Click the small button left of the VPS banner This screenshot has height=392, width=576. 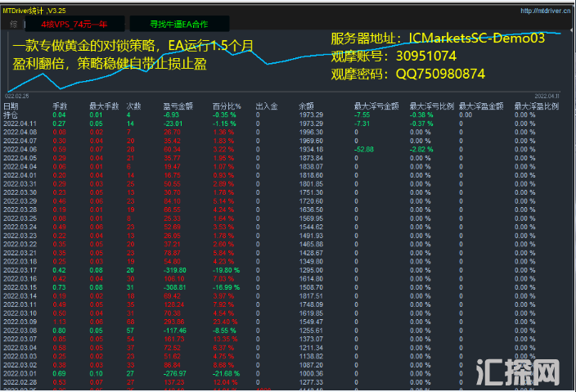(x=13, y=25)
